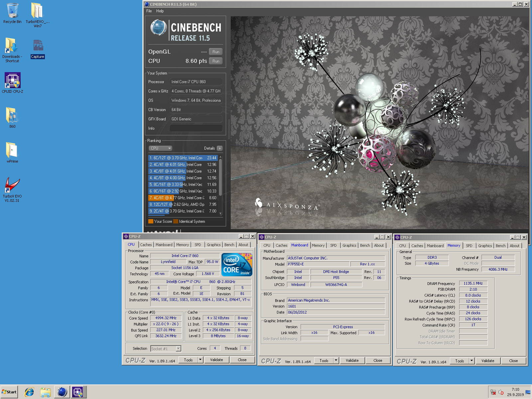532x399 pixels.
Task: Open Graphics tab in Memory CPU-Z window
Action: pyautogui.click(x=485, y=246)
